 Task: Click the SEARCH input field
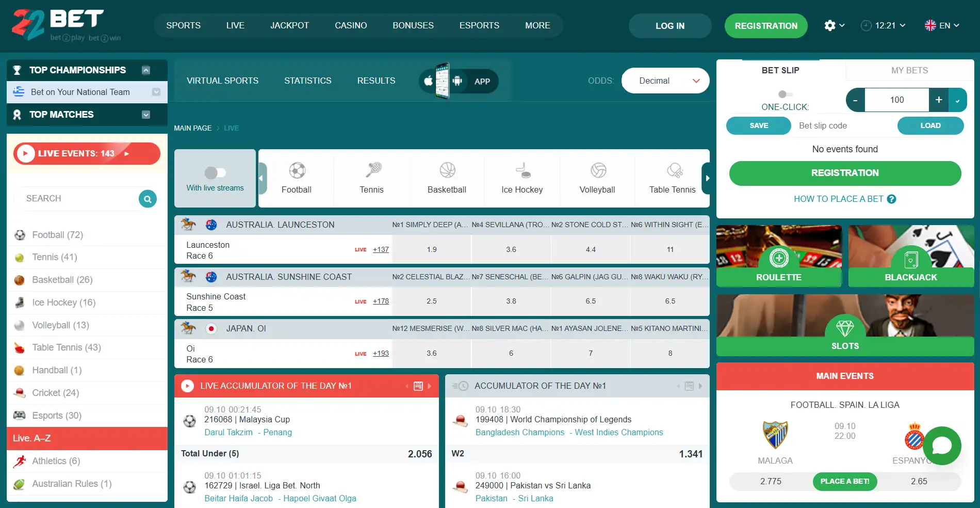click(x=77, y=199)
